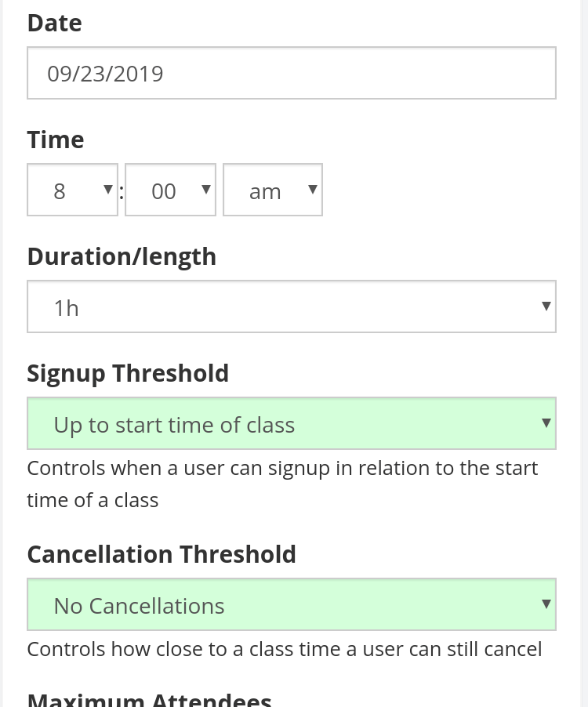Click the arrow on the Signup Threshold dropdown
The width and height of the screenshot is (588, 707).
click(546, 422)
